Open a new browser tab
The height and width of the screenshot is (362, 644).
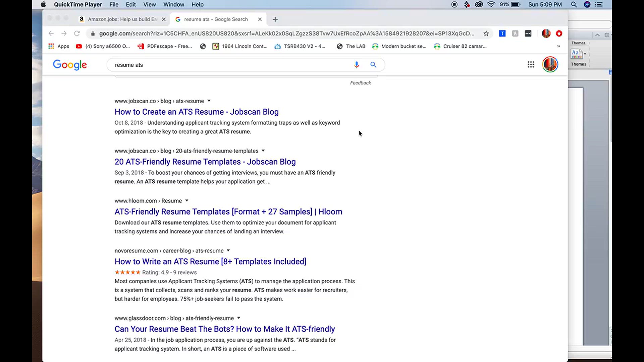point(275,19)
